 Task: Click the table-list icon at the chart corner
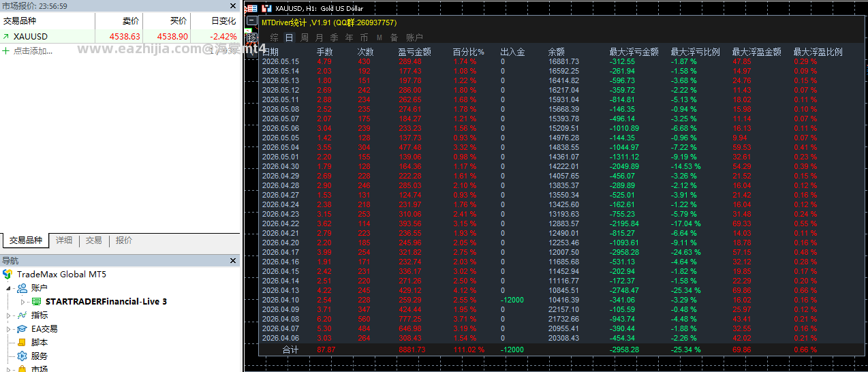coord(252,9)
